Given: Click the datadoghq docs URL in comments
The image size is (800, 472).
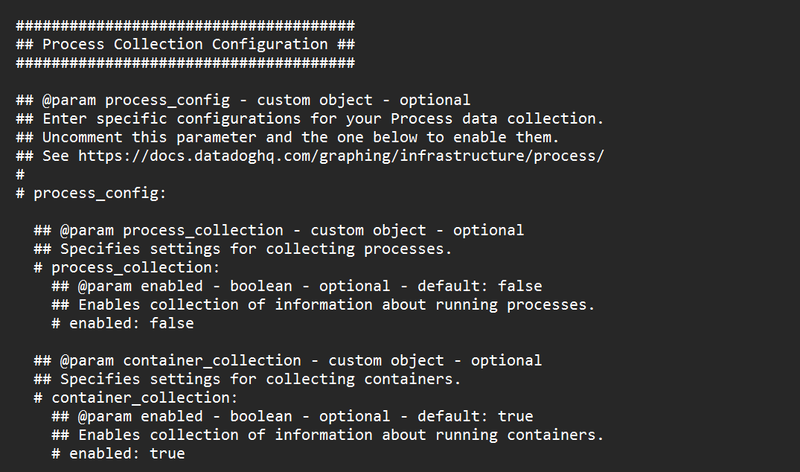Looking at the screenshot, I should [341, 155].
